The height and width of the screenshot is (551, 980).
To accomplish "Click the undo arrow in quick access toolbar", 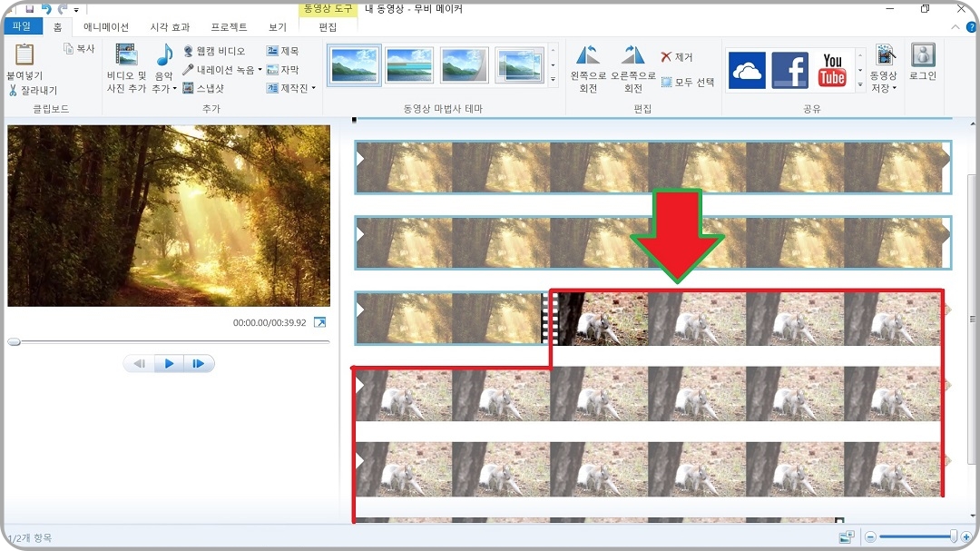I will (46, 9).
